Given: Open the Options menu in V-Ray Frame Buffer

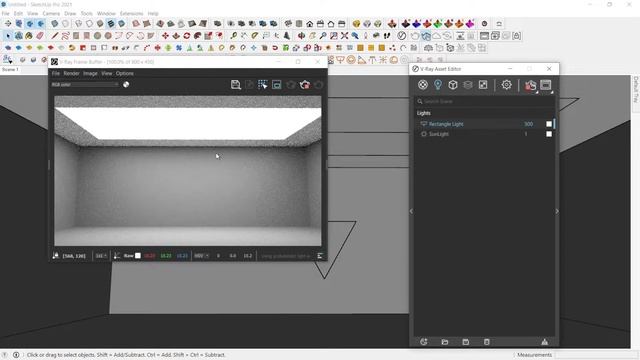Looking at the screenshot, I should [x=124, y=73].
